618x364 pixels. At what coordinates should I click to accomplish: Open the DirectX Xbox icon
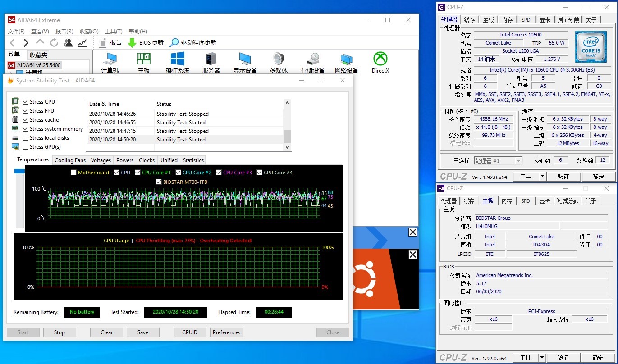380,63
